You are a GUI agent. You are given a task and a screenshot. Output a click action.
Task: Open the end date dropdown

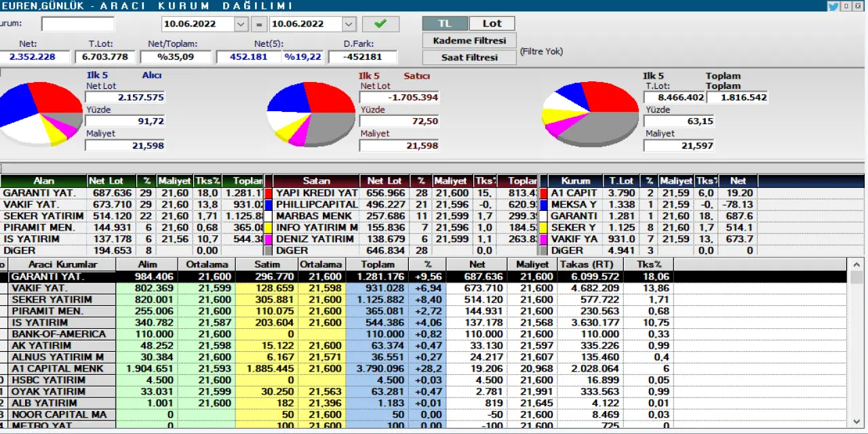(x=349, y=24)
